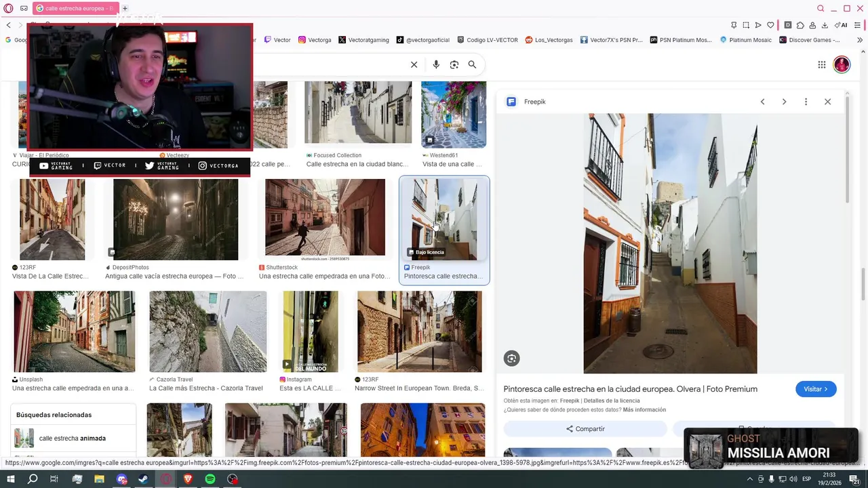Open the Opera AI assistant button
Viewport: 868px width, 488px height.
(x=842, y=25)
